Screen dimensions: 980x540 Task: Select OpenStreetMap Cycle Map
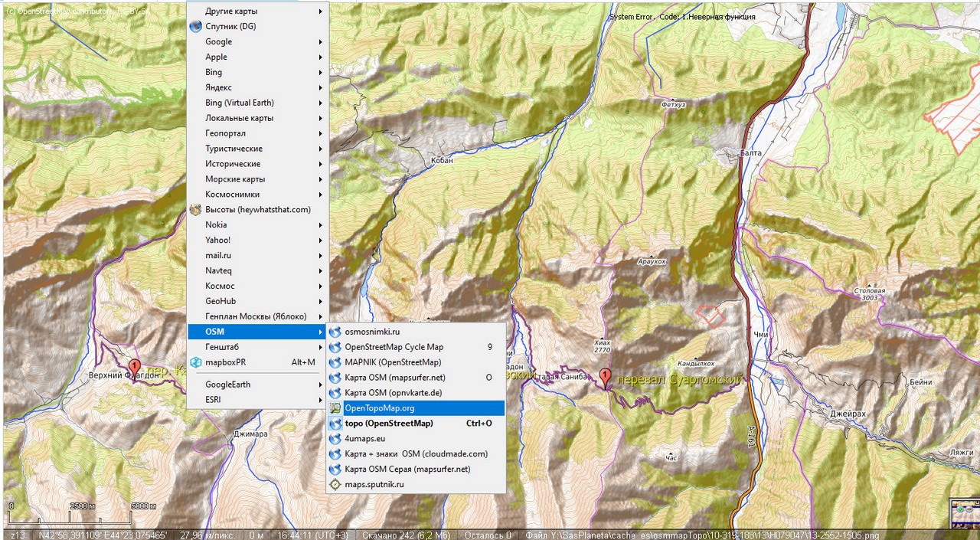click(394, 347)
